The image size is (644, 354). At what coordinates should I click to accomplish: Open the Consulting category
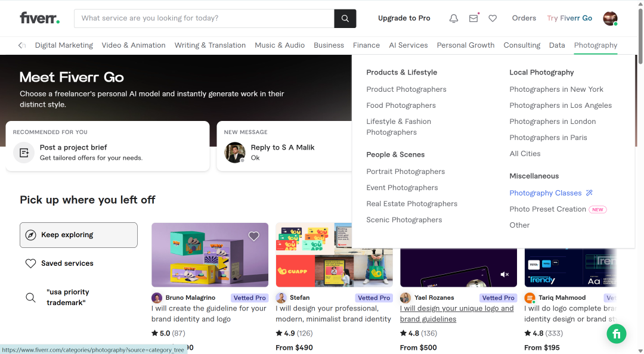(522, 45)
